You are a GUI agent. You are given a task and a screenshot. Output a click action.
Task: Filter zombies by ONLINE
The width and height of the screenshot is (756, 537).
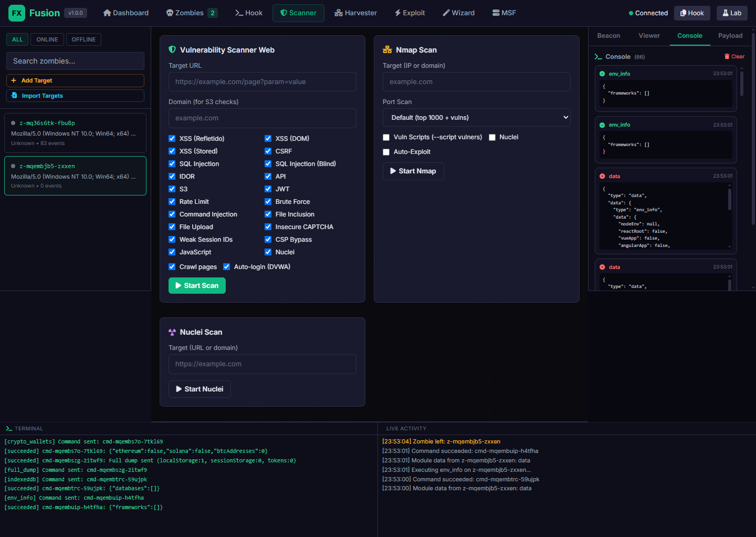point(47,39)
